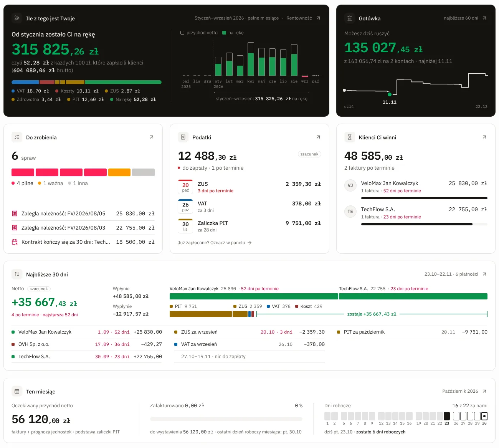Select working day 30 in Dni robocze
Screen dimensions: 499x448
click(484, 416)
